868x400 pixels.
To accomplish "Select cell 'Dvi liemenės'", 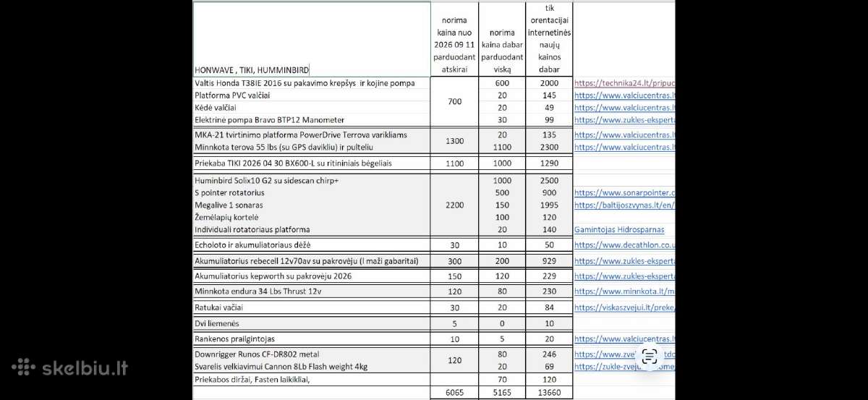I will tap(312, 323).
